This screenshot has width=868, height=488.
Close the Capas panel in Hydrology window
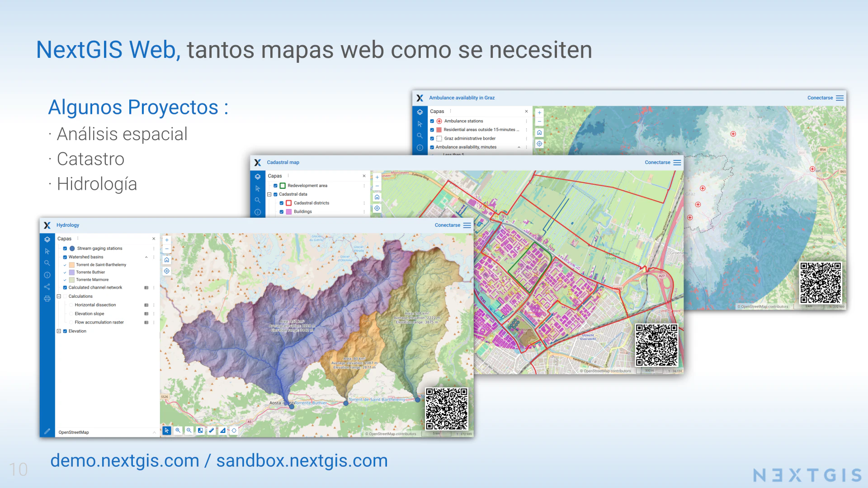pos(154,239)
